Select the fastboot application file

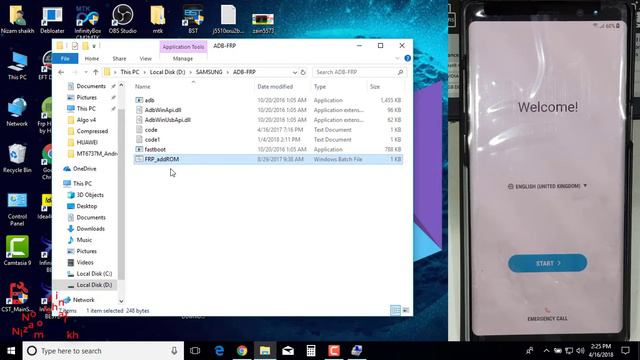tap(268, 149)
